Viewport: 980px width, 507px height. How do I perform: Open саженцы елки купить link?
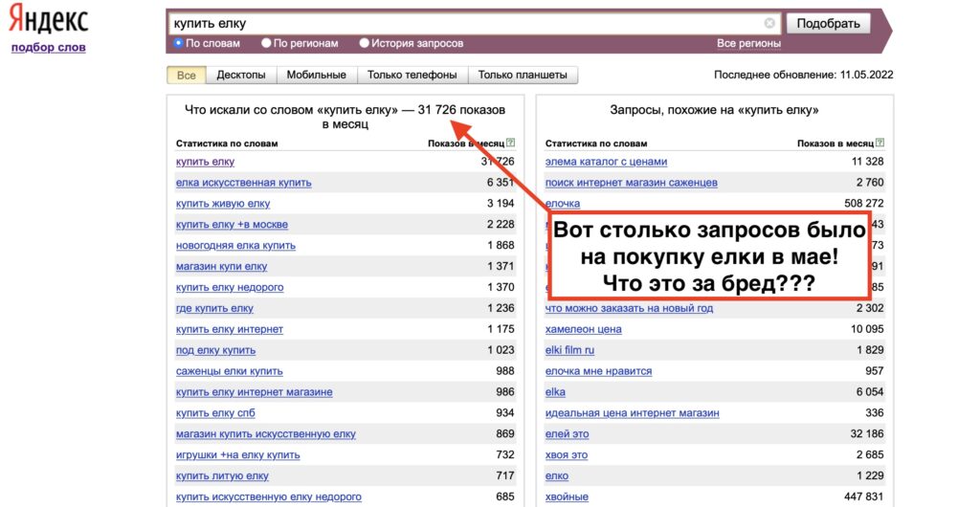pos(230,371)
